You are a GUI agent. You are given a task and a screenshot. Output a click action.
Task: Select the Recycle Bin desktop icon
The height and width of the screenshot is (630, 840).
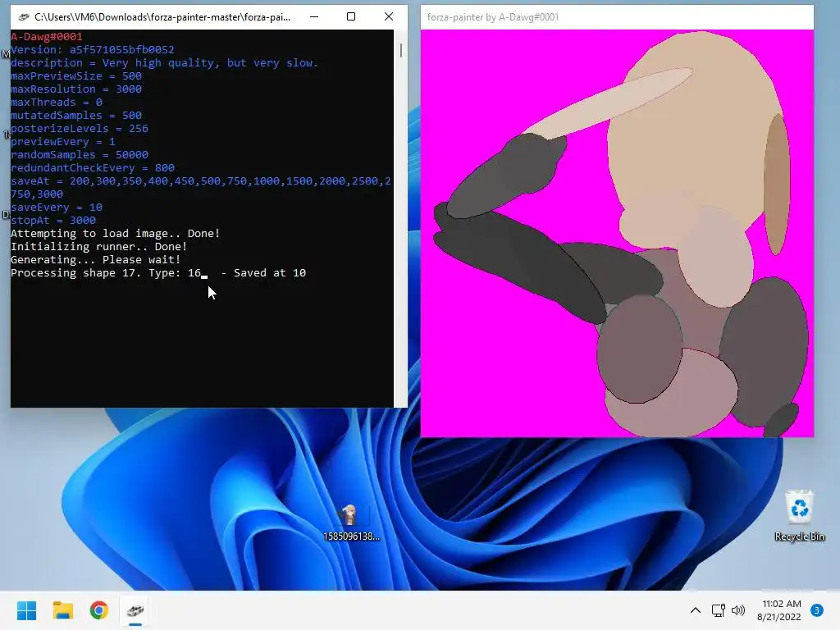tap(799, 515)
